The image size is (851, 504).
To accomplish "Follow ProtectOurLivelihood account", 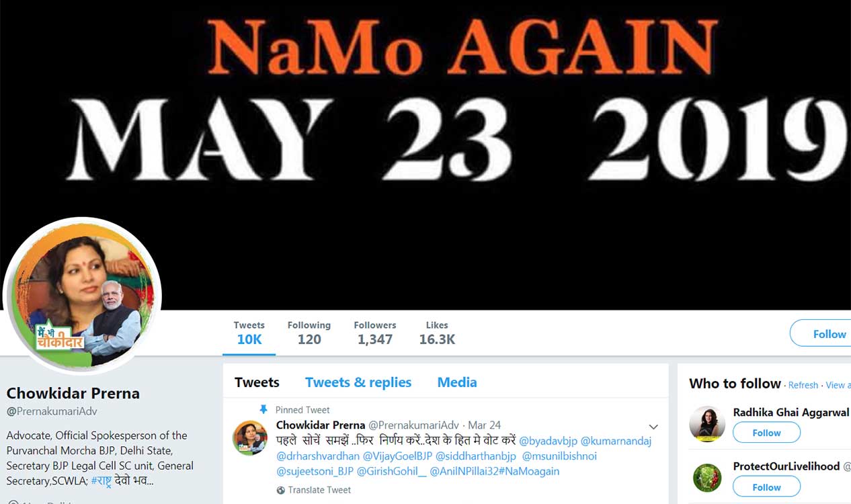I will pyautogui.click(x=766, y=487).
